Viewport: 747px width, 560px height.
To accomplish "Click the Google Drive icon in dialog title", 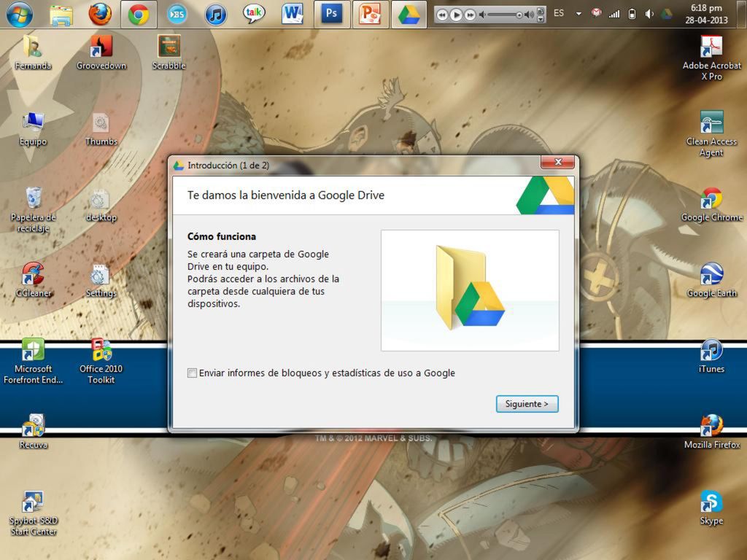I will point(179,166).
